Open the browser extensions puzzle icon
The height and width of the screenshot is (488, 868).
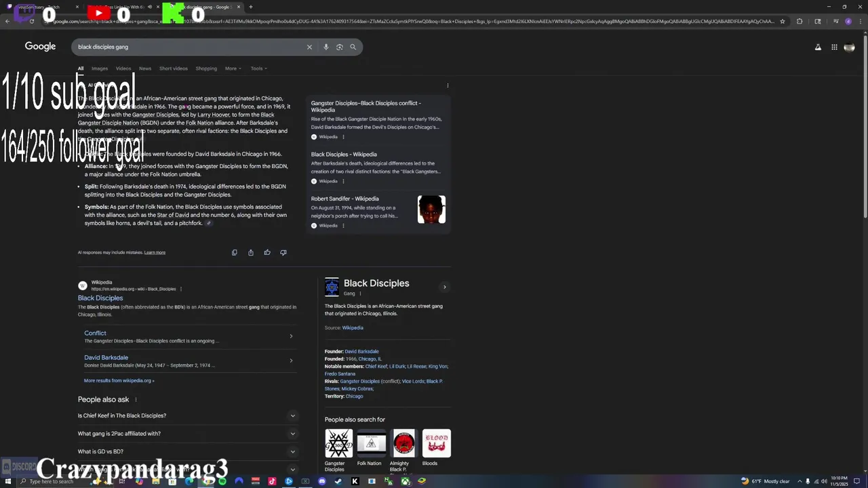pos(800,21)
